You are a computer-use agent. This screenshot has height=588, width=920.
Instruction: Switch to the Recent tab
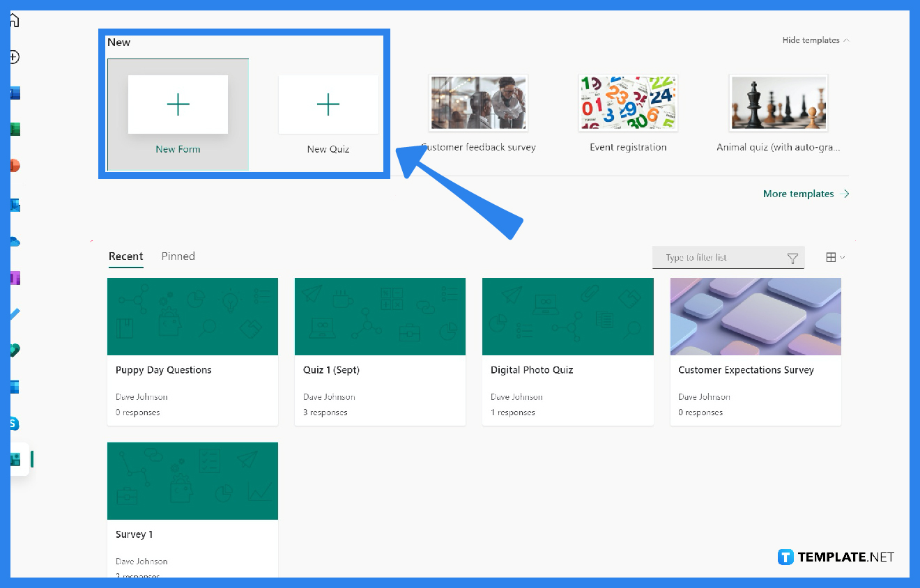[x=125, y=256]
